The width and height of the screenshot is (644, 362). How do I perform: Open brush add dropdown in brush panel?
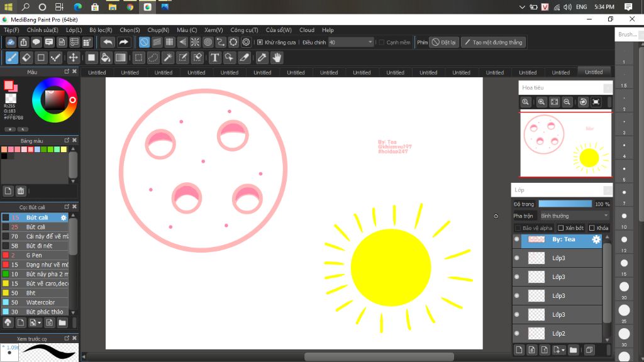click(39, 323)
